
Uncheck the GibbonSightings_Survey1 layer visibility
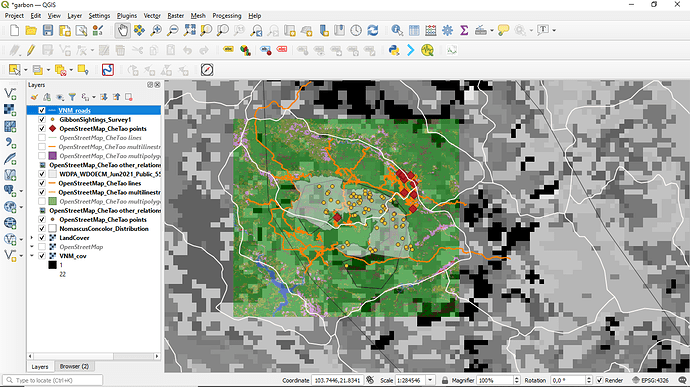coord(42,119)
